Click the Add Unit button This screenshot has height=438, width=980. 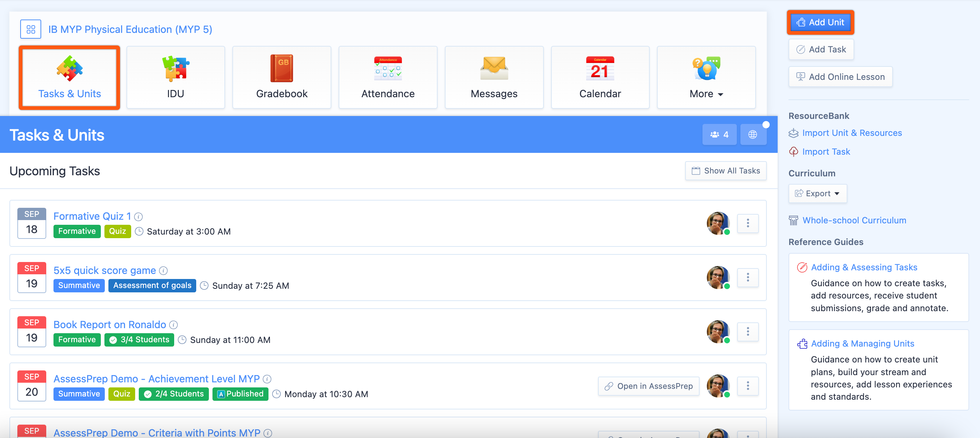(820, 22)
